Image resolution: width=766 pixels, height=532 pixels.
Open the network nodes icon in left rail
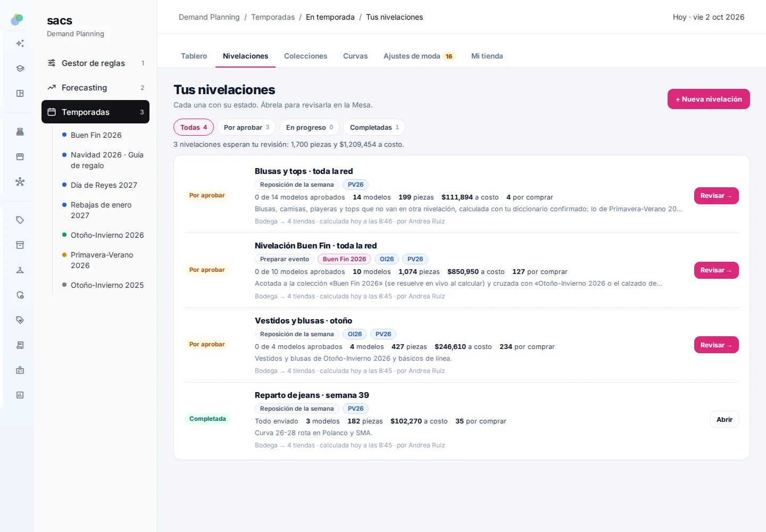(20, 182)
